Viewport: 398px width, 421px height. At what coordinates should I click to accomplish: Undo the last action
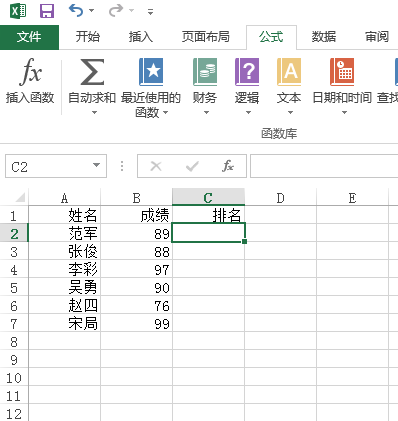76,11
